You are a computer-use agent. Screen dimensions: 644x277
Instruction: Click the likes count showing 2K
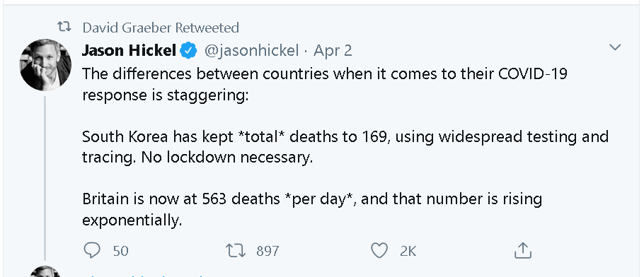coord(408,251)
